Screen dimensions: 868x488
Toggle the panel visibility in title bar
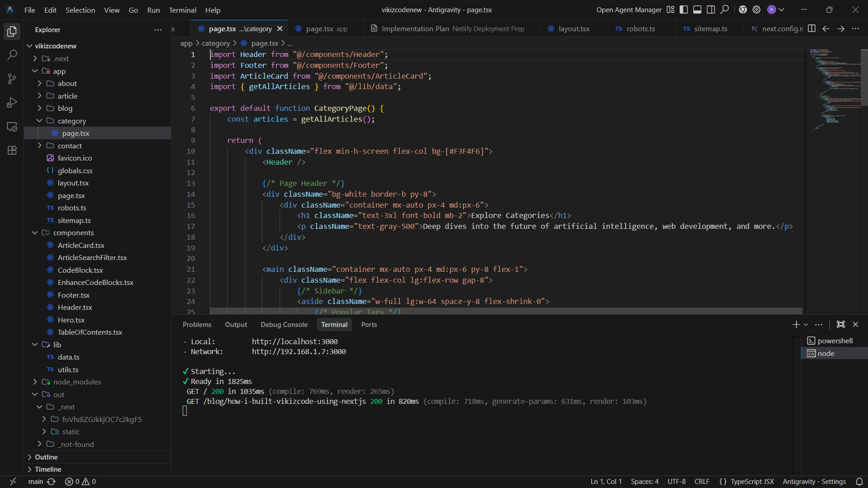click(x=697, y=9)
